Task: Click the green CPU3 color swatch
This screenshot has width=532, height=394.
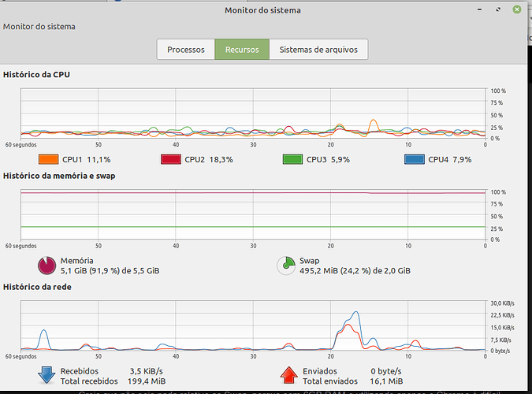Action: [292, 159]
